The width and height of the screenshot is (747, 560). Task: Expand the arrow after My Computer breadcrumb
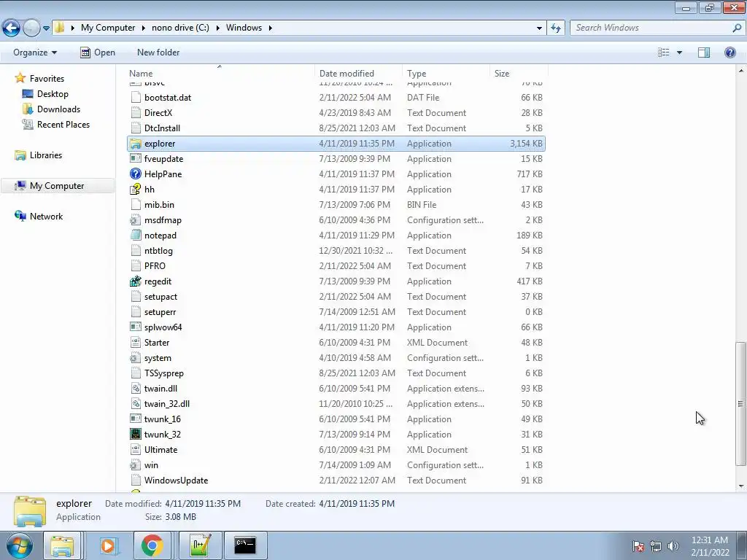click(143, 28)
